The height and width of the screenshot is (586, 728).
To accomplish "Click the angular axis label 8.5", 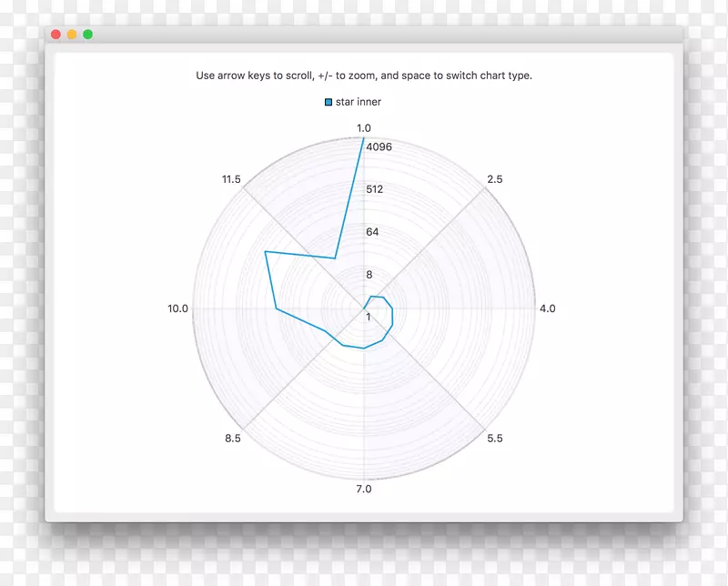I will click(232, 439).
